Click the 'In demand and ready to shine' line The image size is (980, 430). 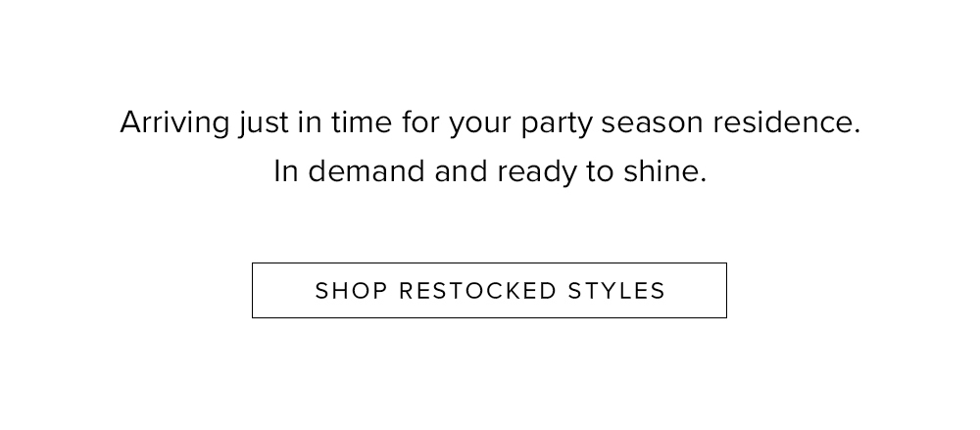pos(490,171)
